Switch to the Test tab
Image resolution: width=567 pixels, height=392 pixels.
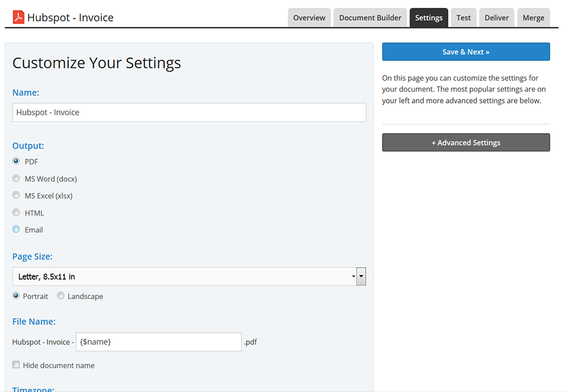(464, 18)
